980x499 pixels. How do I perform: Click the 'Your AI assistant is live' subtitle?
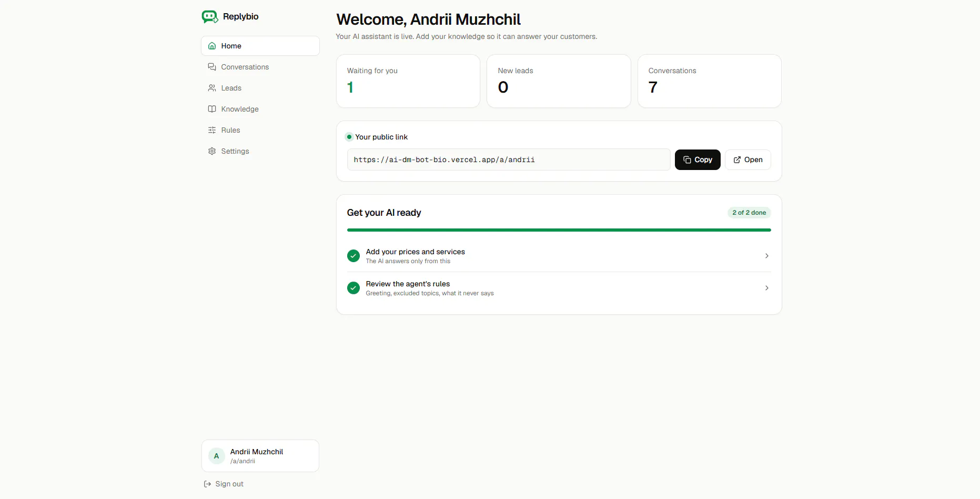coord(467,36)
